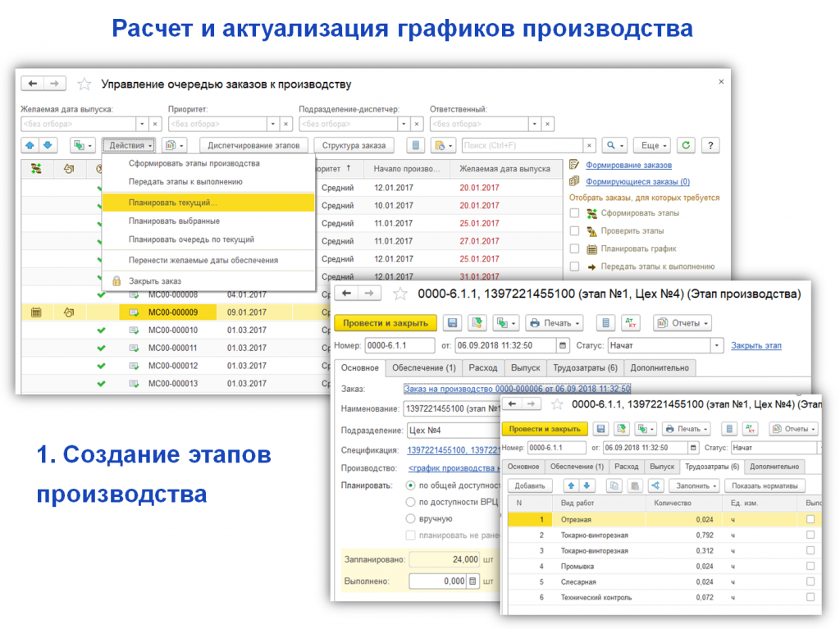Click the Номер field 0000-6.1.1
The width and height of the screenshot is (840, 629).
[x=399, y=345]
